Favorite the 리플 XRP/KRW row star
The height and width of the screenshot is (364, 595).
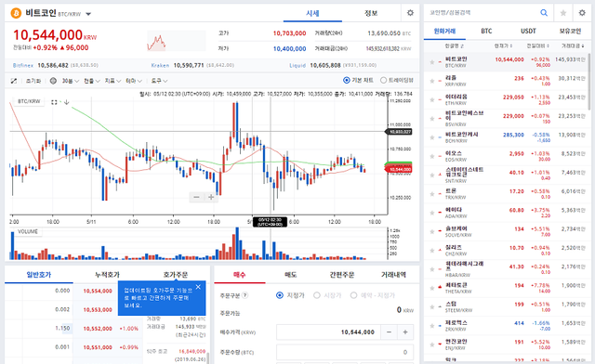(431, 81)
